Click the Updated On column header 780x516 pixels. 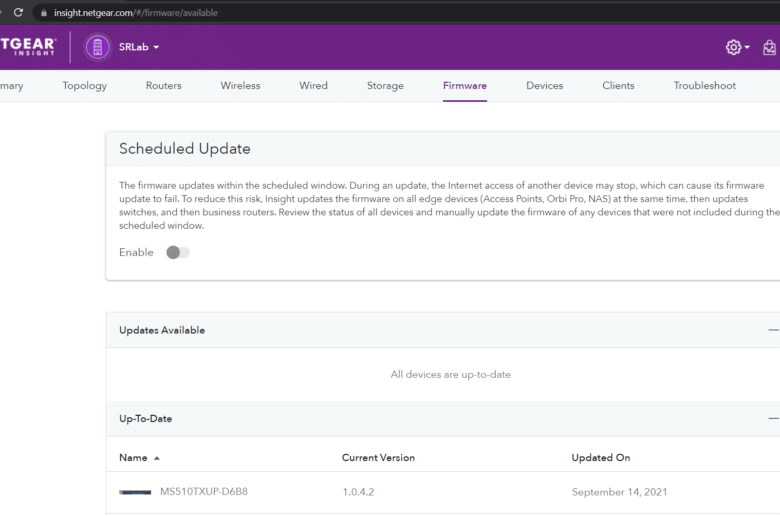pyautogui.click(x=600, y=458)
